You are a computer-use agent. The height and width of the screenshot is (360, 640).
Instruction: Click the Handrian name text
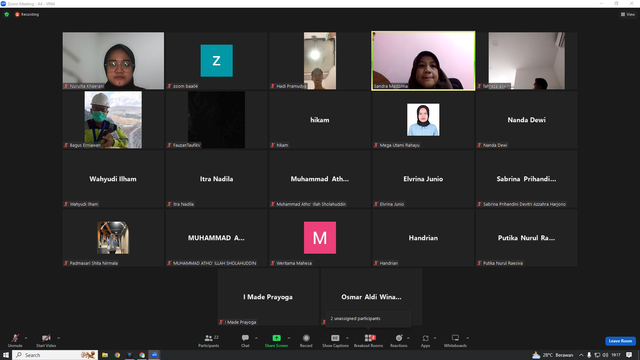pyautogui.click(x=423, y=238)
